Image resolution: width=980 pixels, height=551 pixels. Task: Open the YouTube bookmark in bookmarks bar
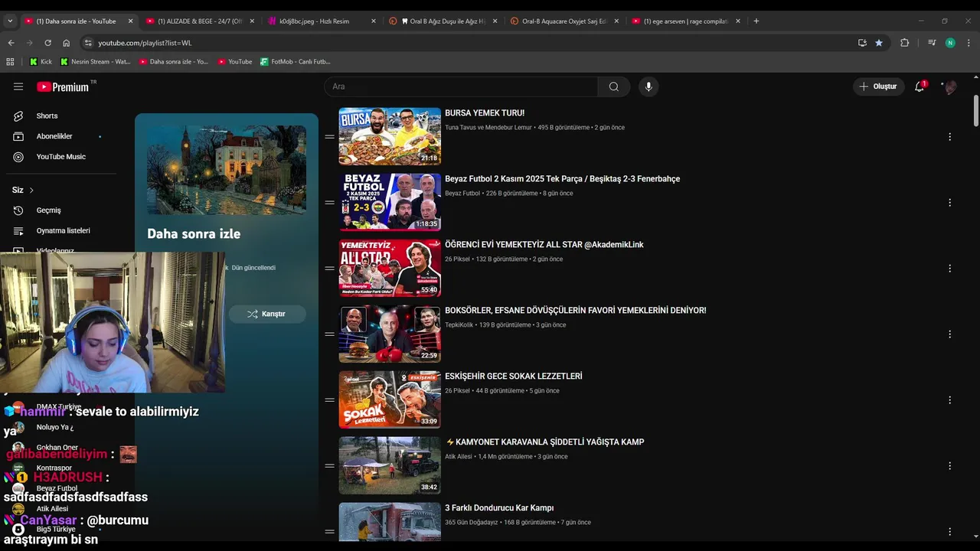click(x=234, y=61)
